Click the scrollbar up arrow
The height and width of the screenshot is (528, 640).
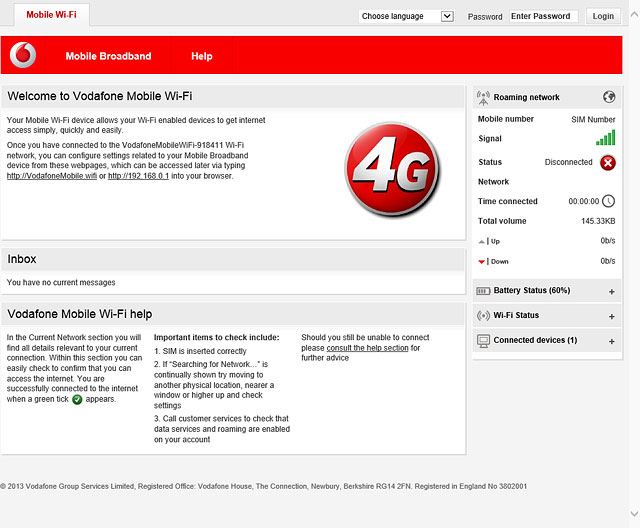[634, 15]
